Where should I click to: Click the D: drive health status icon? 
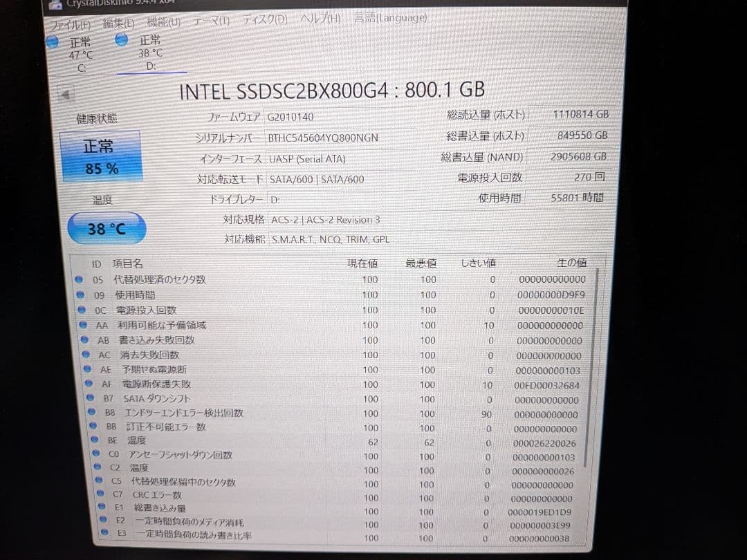coord(121,39)
